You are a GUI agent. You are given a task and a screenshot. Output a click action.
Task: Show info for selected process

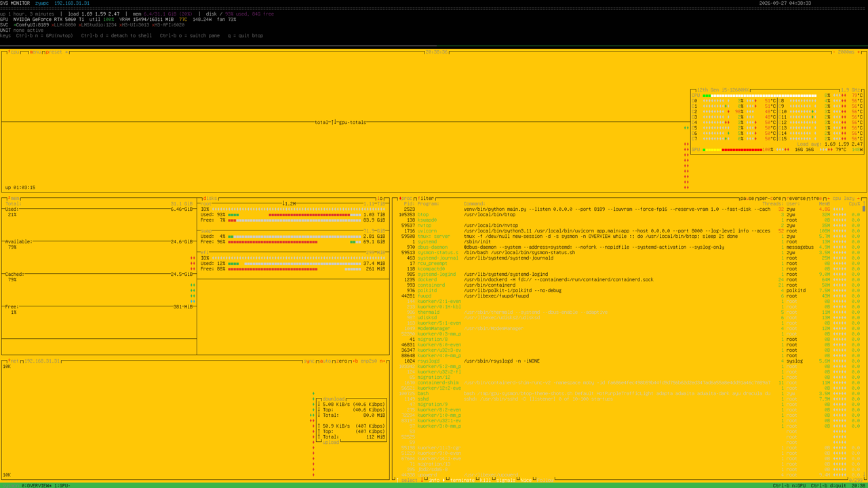point(434,480)
